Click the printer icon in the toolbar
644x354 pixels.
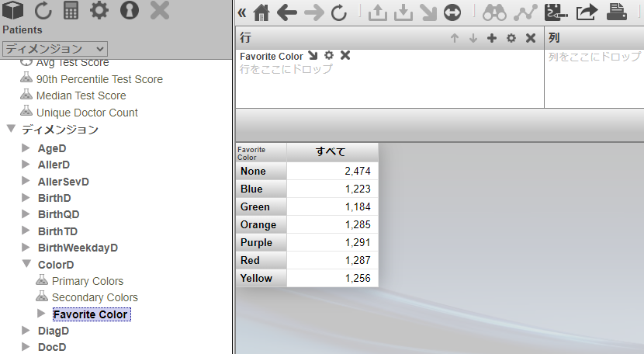[x=617, y=13]
